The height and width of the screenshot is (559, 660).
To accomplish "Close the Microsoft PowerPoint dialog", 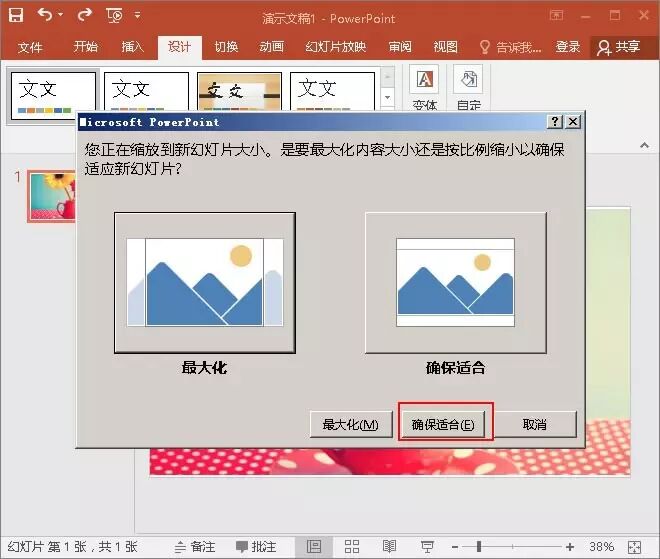I will tap(573, 122).
